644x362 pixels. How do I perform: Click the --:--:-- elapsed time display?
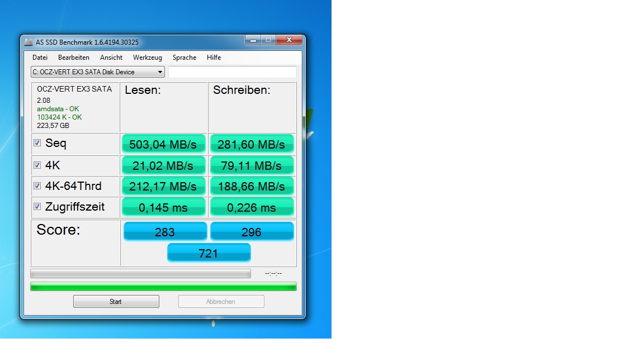(273, 273)
